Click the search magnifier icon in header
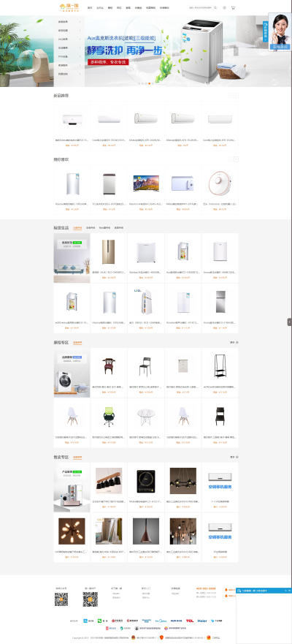 [x=215, y=8]
